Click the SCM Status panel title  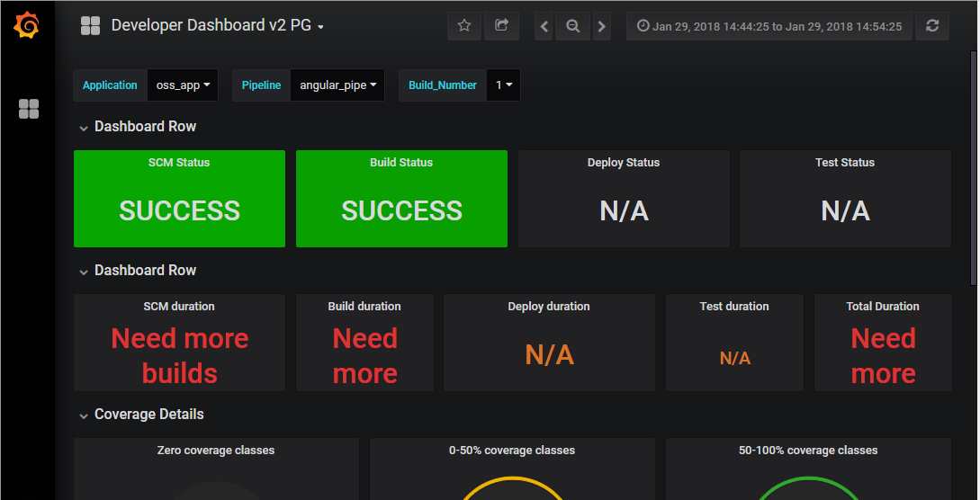click(179, 163)
